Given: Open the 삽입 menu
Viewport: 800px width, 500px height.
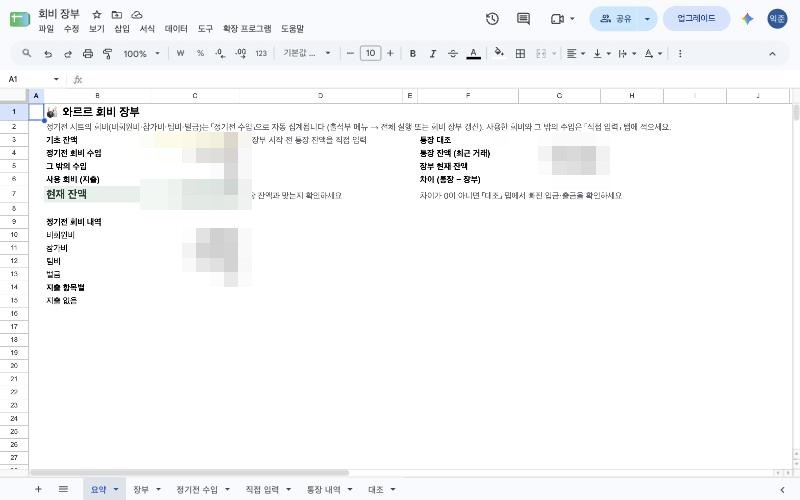Looking at the screenshot, I should [x=122, y=29].
